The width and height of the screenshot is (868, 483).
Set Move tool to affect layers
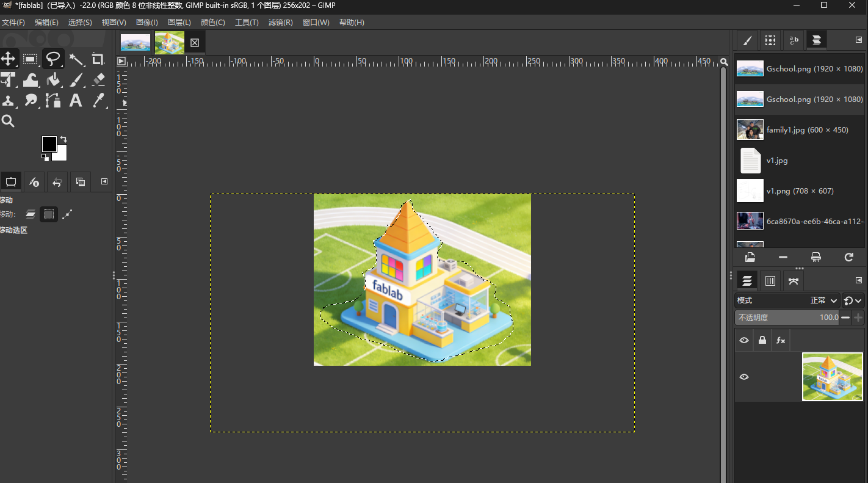click(x=31, y=214)
